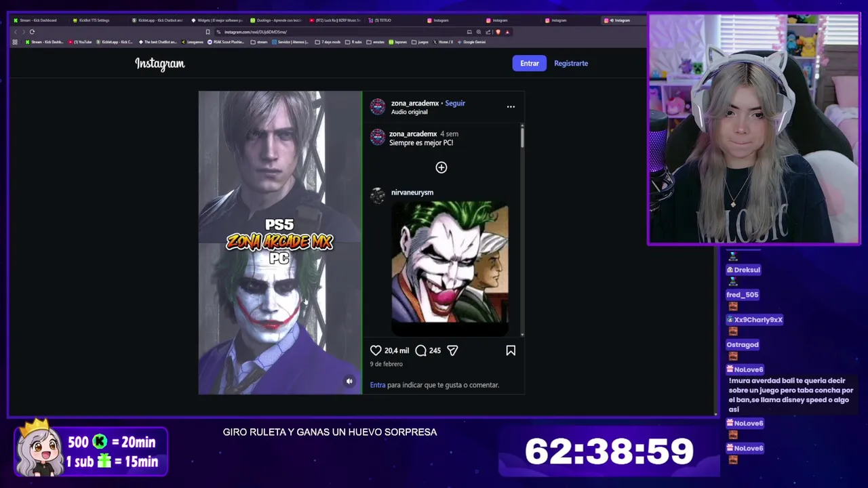Select the active Instagram tab playing audio

[623, 20]
